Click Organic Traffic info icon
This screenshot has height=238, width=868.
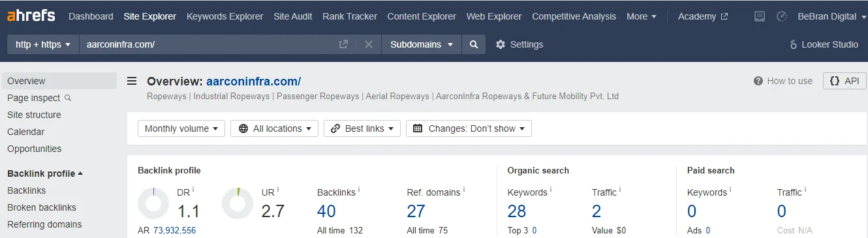click(x=620, y=190)
